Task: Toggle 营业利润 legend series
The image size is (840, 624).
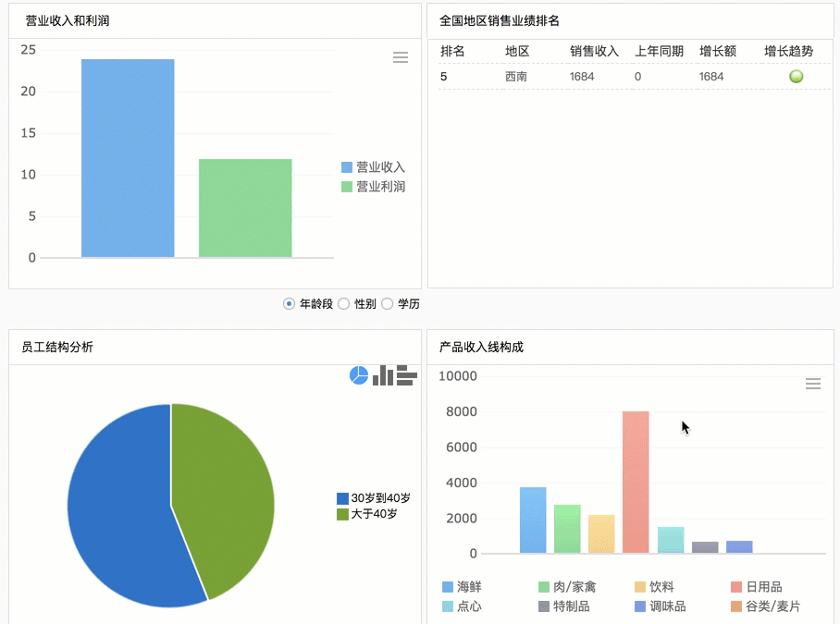Action: point(374,186)
